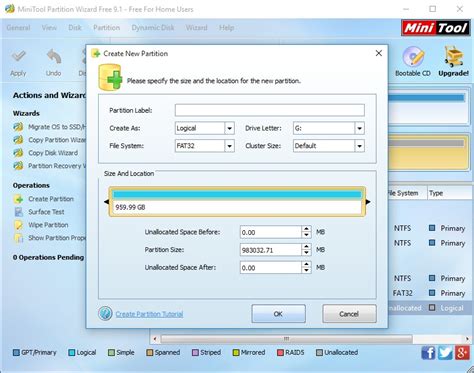Open the Disk menu
The width and height of the screenshot is (474, 373).
75,28
